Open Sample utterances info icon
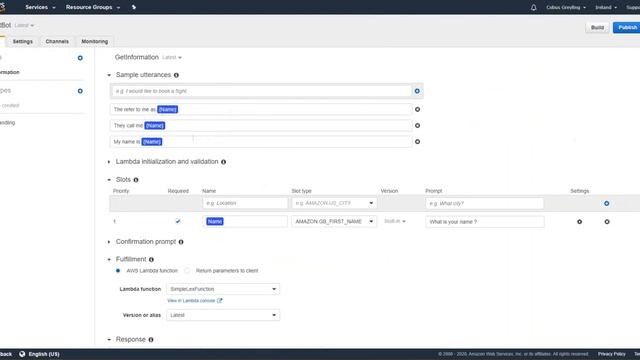 point(176,75)
